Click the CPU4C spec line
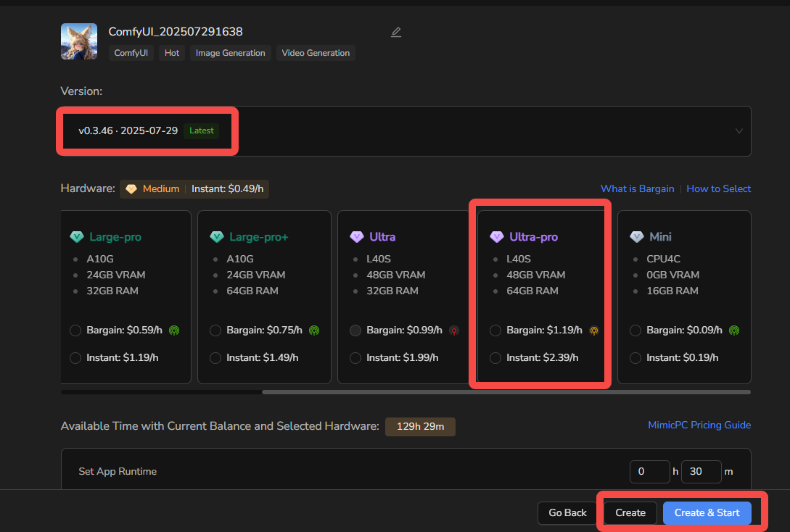Image resolution: width=790 pixels, height=532 pixels. [x=663, y=259]
